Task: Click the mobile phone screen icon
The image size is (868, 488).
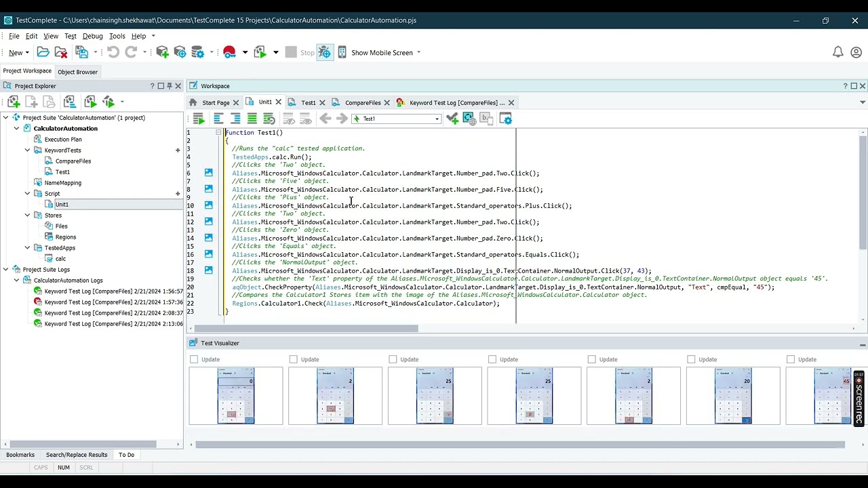Action: coord(342,52)
